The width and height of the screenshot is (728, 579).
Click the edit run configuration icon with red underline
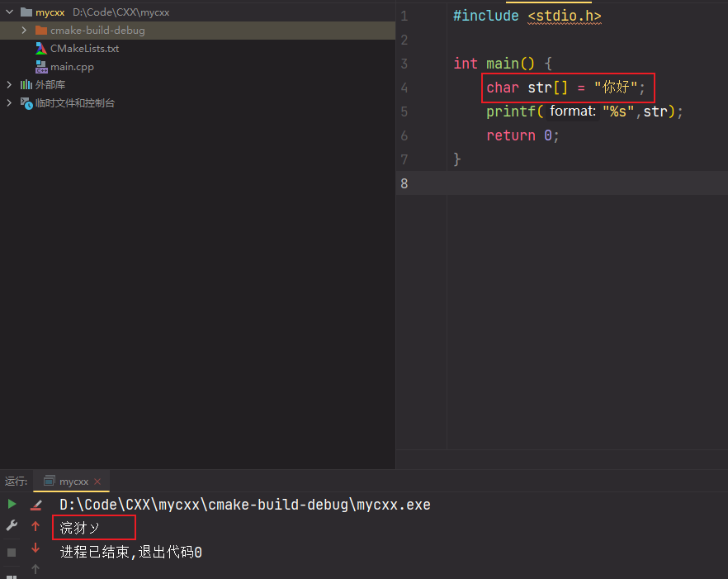(35, 505)
